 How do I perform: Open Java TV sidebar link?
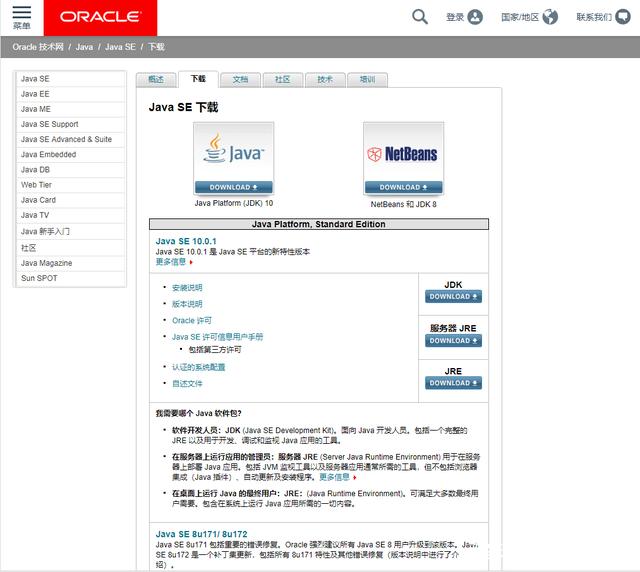70,215
